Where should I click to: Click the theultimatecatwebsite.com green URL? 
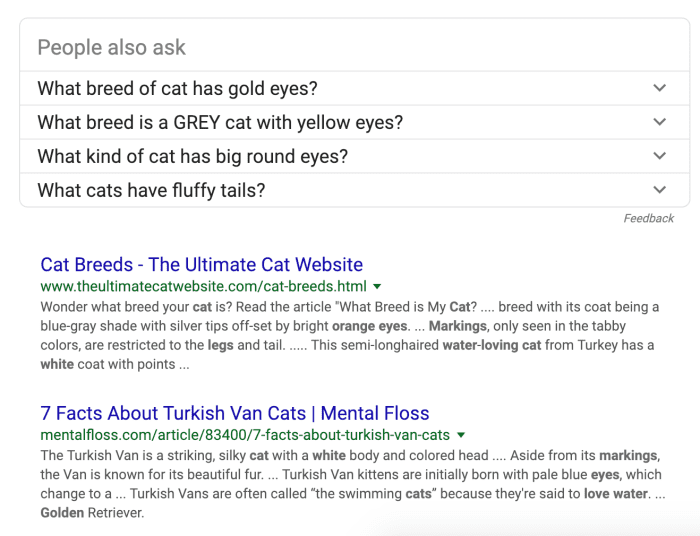point(203,286)
